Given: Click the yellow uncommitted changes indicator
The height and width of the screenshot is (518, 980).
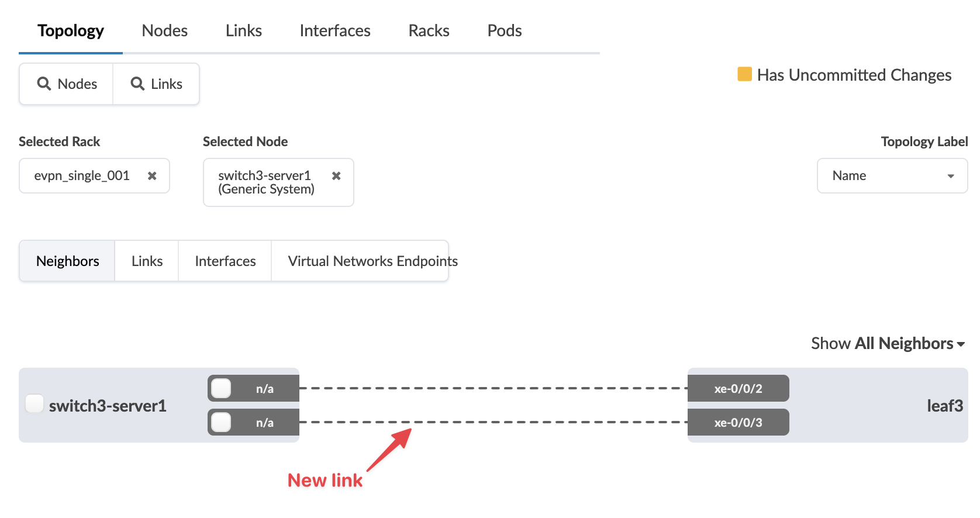Looking at the screenshot, I should click(x=744, y=74).
